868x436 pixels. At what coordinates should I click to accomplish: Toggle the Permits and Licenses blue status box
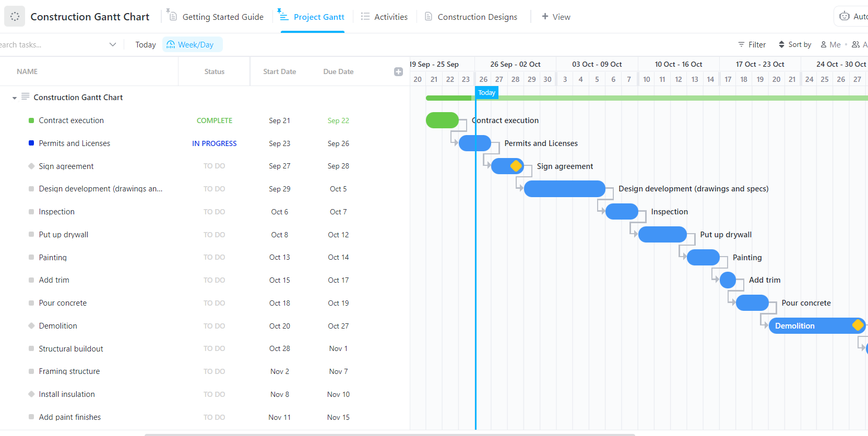pos(31,143)
